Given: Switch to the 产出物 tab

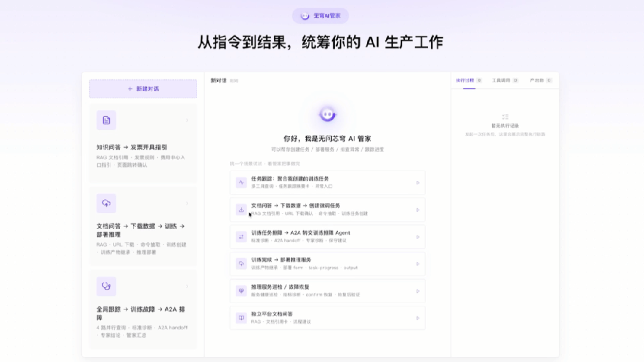Looking at the screenshot, I should pyautogui.click(x=537, y=81).
